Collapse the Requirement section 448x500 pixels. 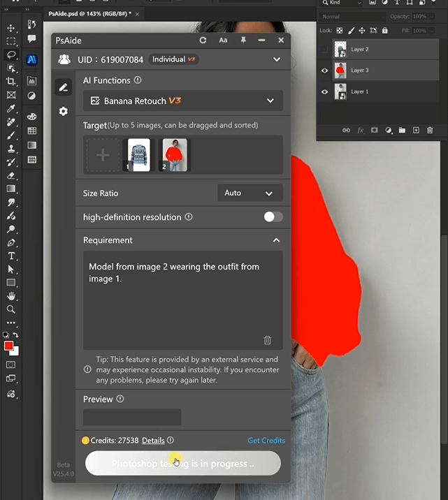pos(276,240)
